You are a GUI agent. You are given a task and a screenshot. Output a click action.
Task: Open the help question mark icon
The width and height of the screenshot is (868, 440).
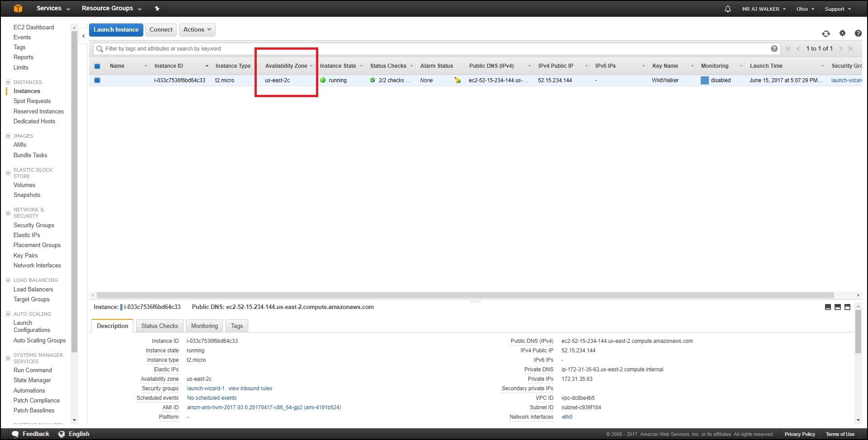(x=858, y=33)
